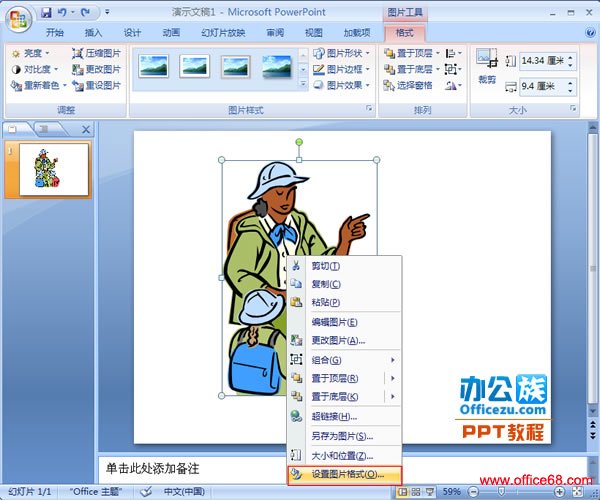Expand the picture styles gallery more arrow
This screenshot has height=500, width=600.
tap(303, 84)
